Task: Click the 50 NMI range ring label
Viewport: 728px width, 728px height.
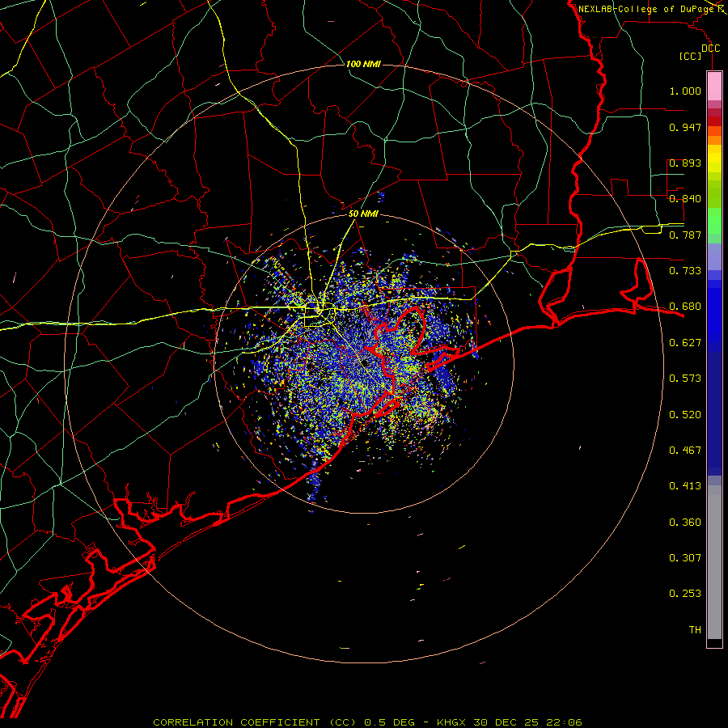Action: point(363,214)
